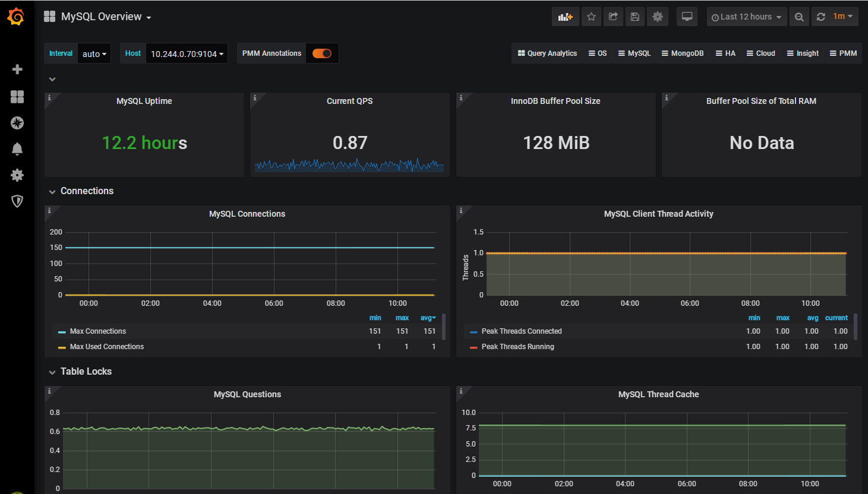
Task: Save dashboard with floppy disk icon
Action: [635, 17]
